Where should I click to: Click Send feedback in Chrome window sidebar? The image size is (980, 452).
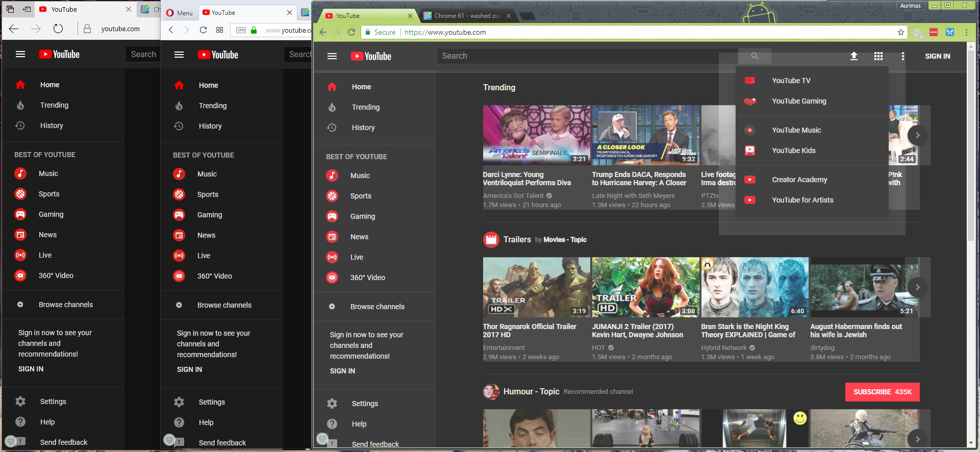pos(375,444)
